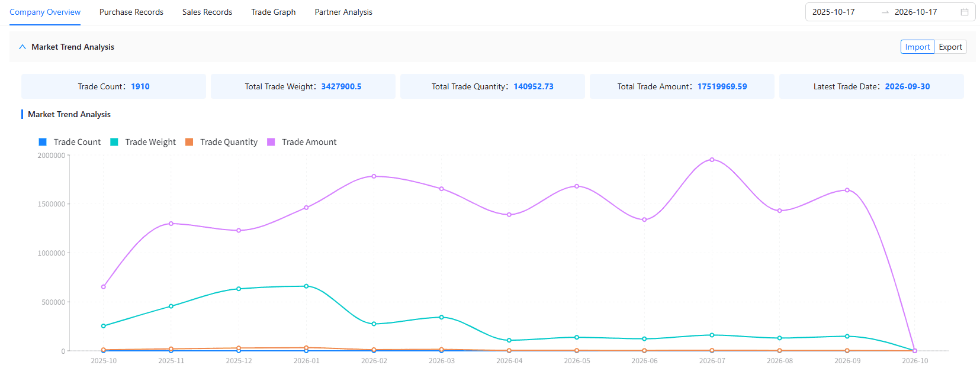Toggle the Trade Quantity legend series
980x365 pixels.
pos(221,142)
